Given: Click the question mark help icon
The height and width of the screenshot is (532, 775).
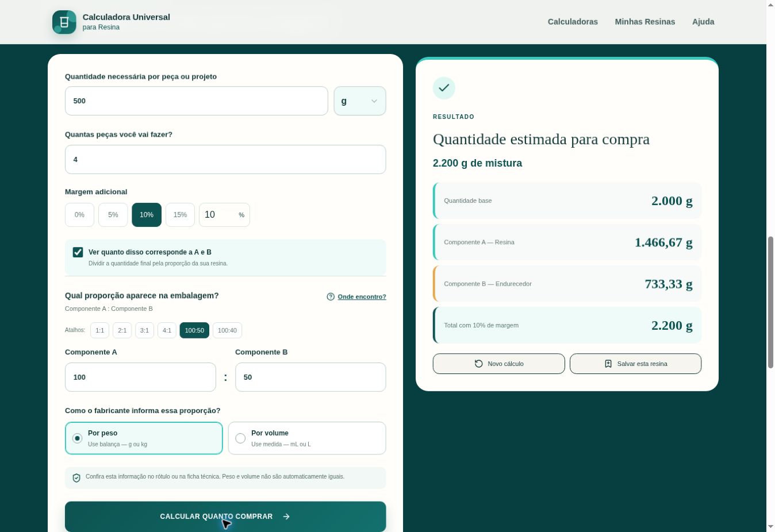Looking at the screenshot, I should (331, 297).
